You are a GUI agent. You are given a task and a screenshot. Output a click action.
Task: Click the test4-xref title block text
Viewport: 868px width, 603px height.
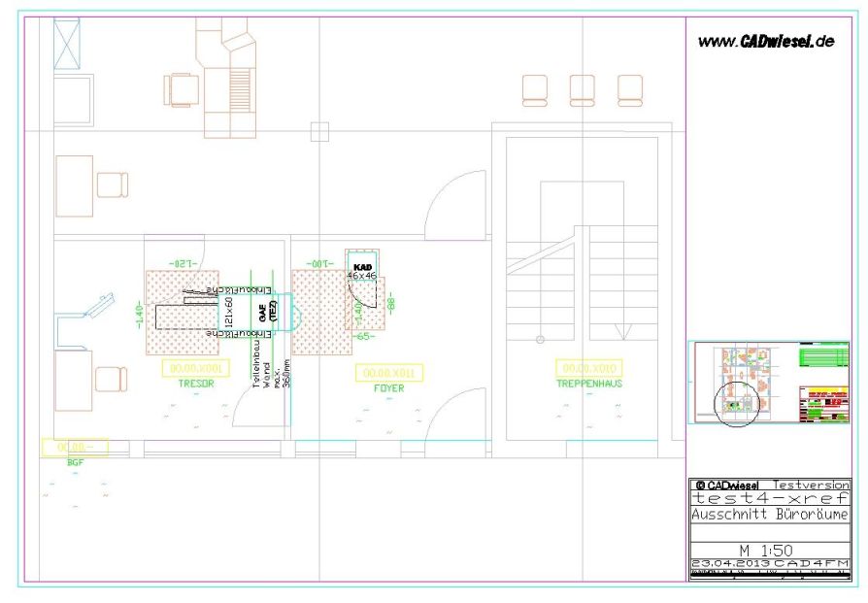point(769,497)
